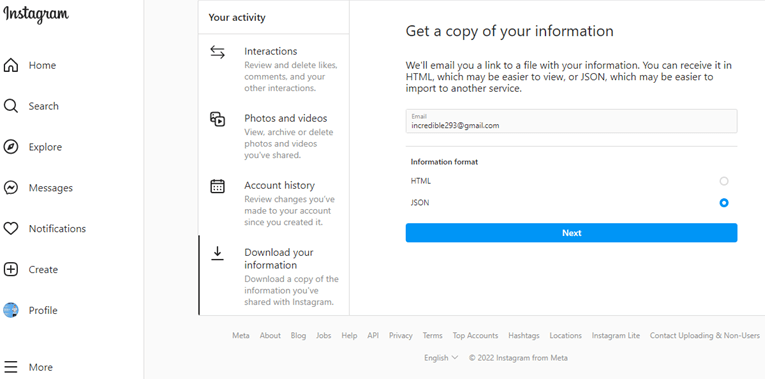Click © 2022 Instagram from Meta text
Screen dimensions: 765x379
[518, 358]
